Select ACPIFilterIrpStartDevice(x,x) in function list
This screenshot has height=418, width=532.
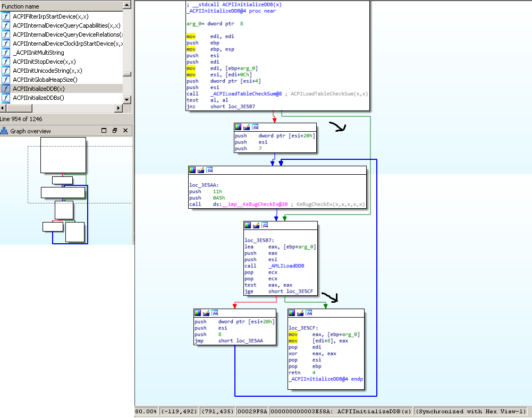click(50, 16)
